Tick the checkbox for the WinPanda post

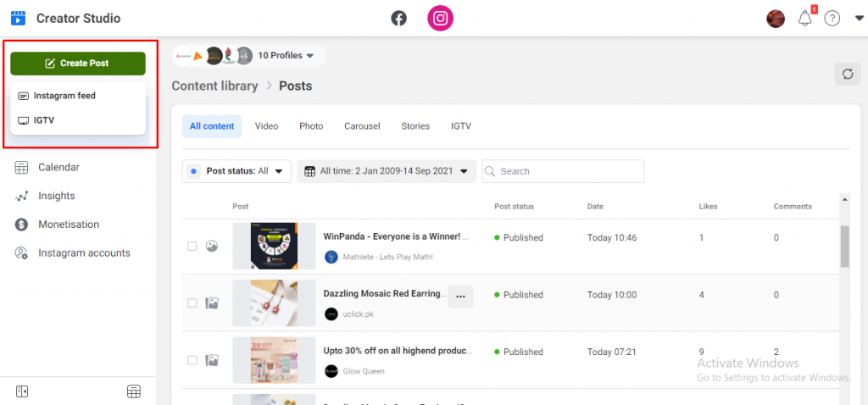[192, 247]
